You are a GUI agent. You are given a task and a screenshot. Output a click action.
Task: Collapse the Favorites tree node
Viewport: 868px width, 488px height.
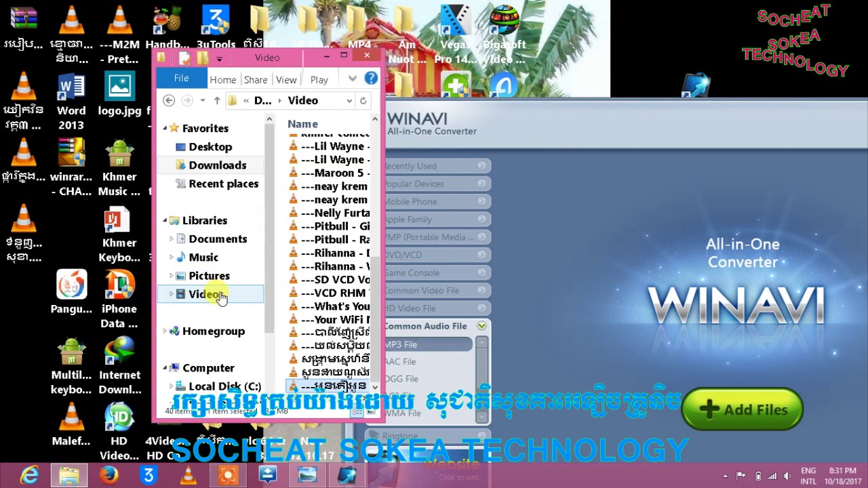[165, 128]
